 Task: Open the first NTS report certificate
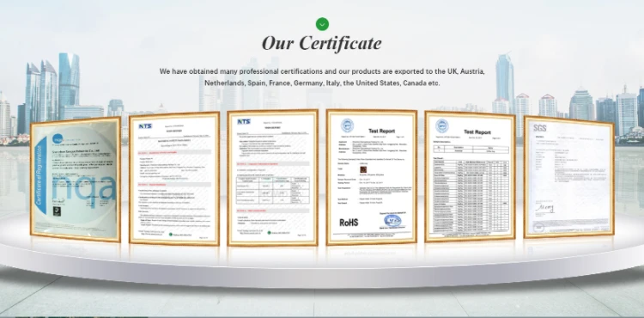(x=174, y=178)
